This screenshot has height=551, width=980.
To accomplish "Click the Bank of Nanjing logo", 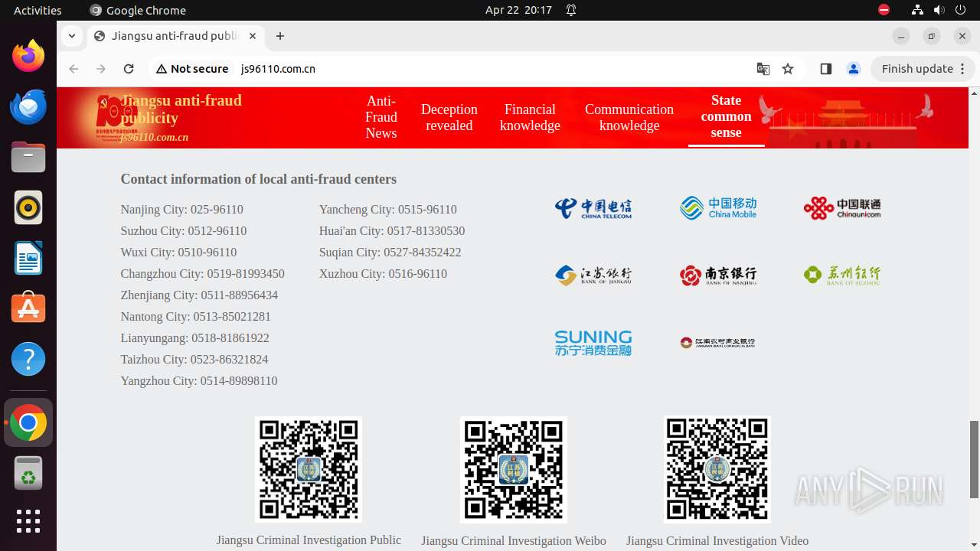I will coord(718,275).
